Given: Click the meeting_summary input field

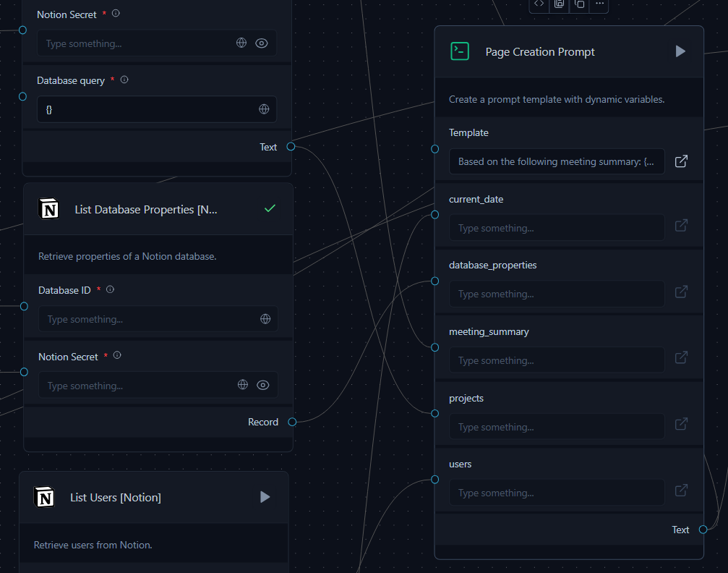Looking at the screenshot, I should pos(557,360).
